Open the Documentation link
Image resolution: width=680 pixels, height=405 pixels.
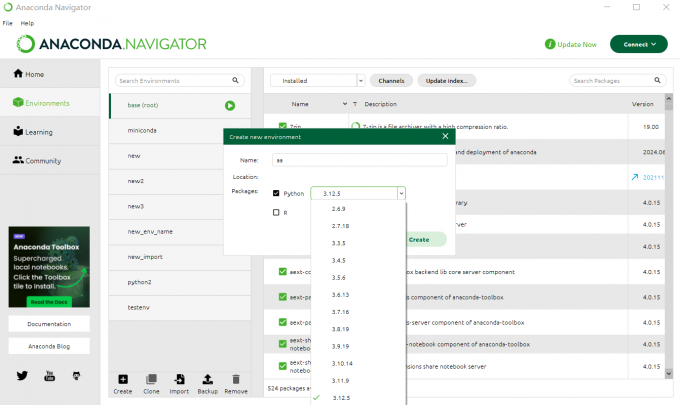(49, 324)
